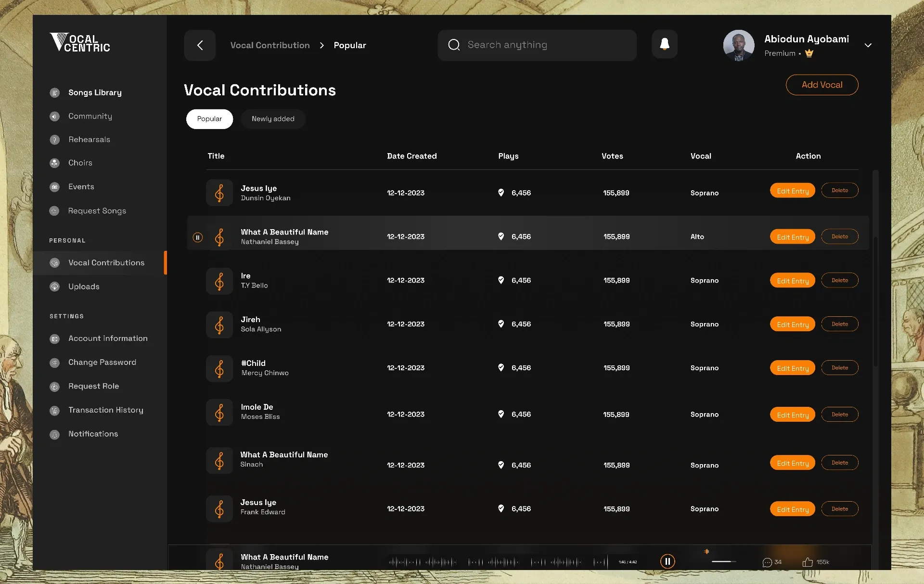Click Notifications sidebar icon

click(55, 434)
